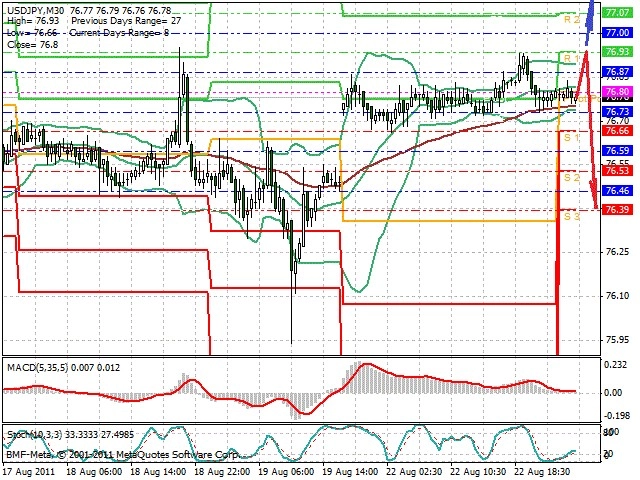Select the 77.07 green price label
The image size is (640, 480).
pyautogui.click(x=618, y=13)
